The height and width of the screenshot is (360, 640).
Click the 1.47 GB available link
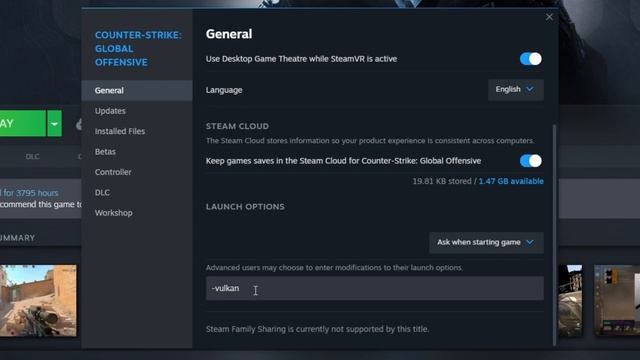[511, 181]
